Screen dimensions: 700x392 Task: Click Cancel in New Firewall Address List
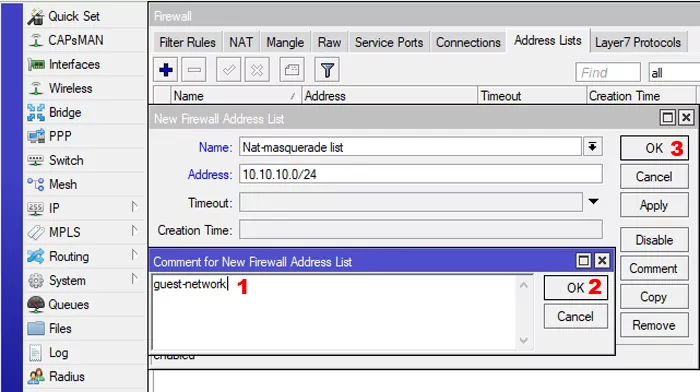[654, 177]
